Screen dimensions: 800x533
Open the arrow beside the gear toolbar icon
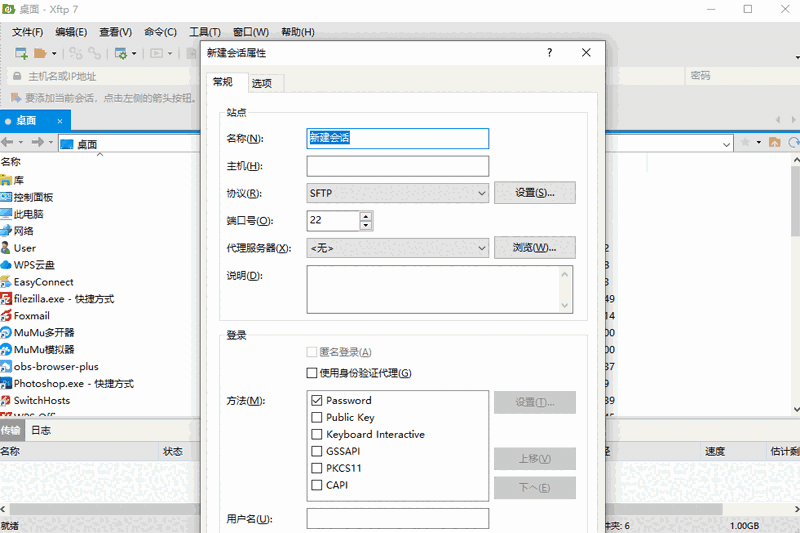coord(134,54)
